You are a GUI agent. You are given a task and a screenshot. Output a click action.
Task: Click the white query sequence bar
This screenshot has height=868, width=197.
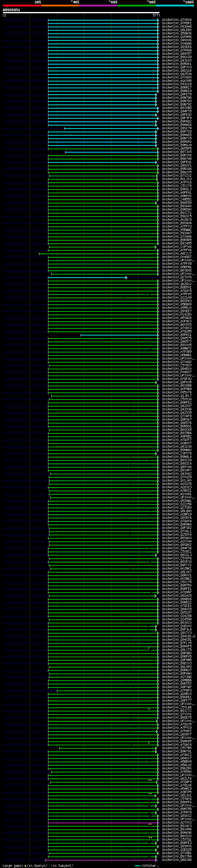click(x=81, y=13)
